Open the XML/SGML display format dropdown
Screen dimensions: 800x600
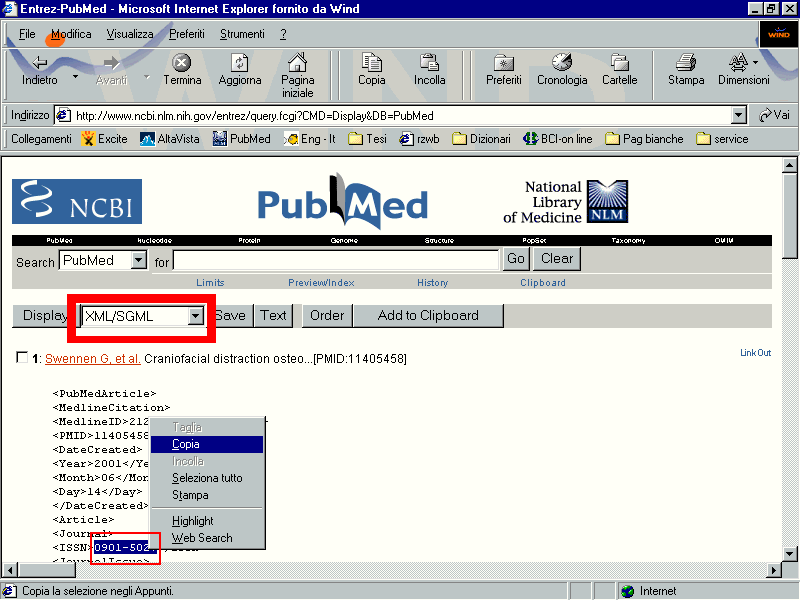[196, 316]
